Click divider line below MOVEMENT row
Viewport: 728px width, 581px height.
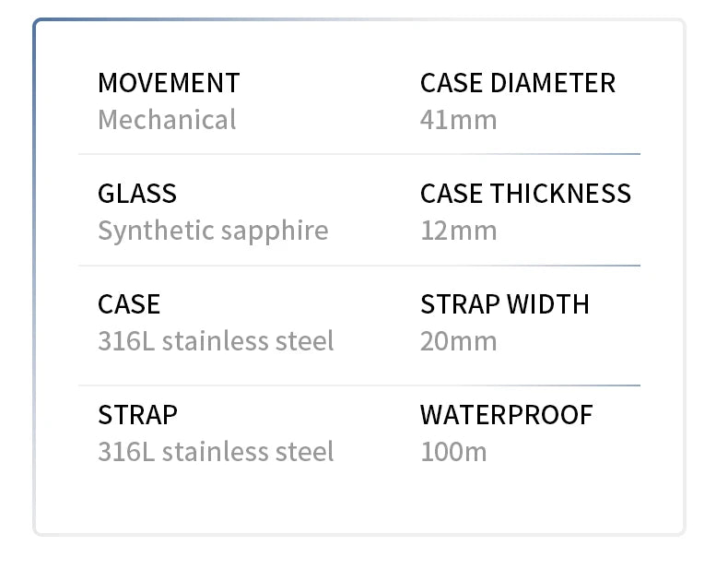coord(359,154)
